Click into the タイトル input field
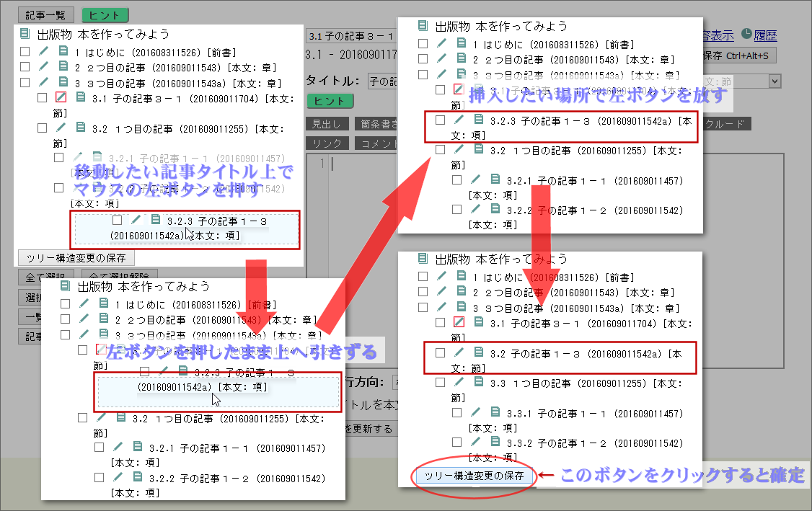 click(x=383, y=81)
